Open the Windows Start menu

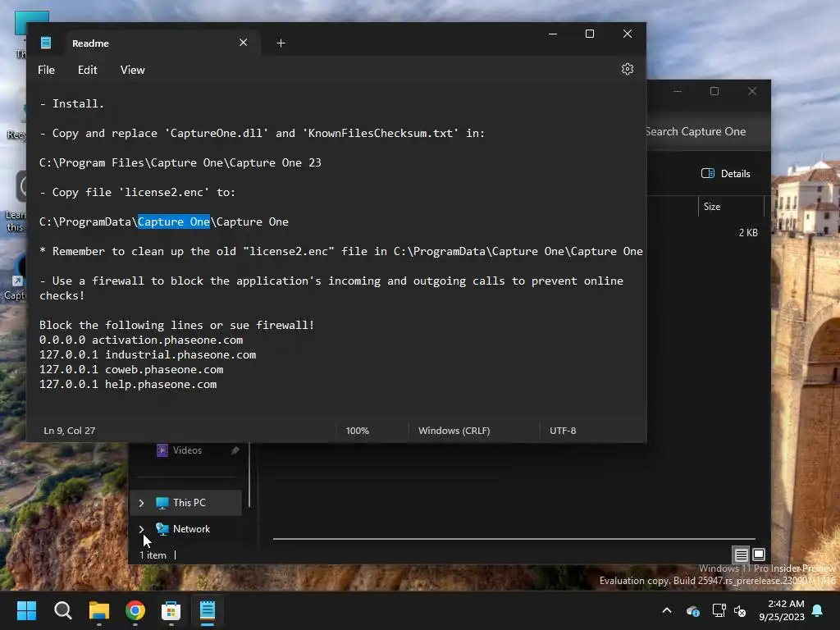point(26,610)
